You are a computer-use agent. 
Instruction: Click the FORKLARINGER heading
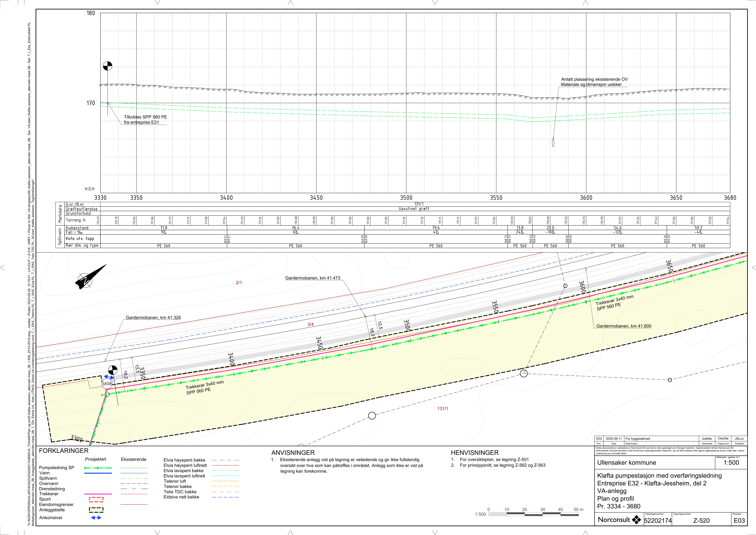pyautogui.click(x=64, y=451)
